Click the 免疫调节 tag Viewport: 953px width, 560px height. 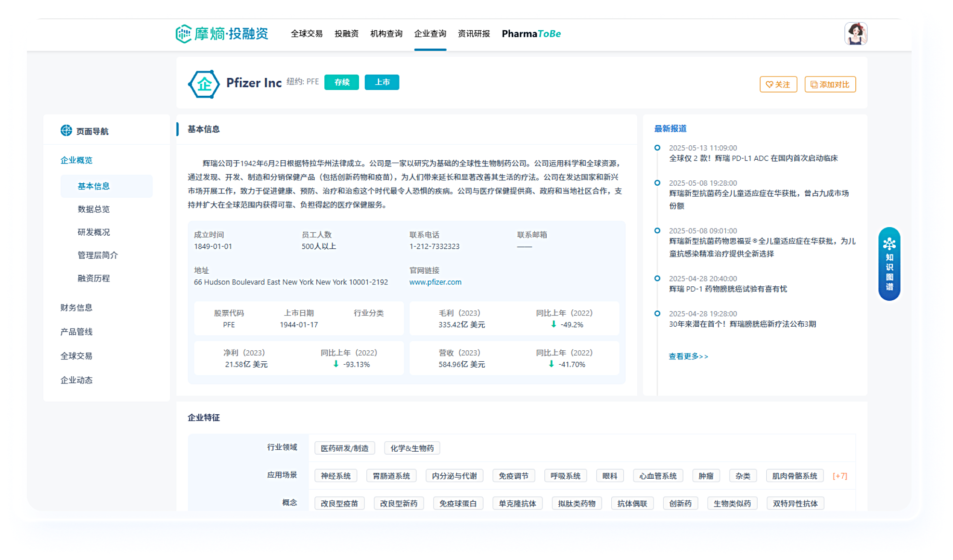(514, 476)
